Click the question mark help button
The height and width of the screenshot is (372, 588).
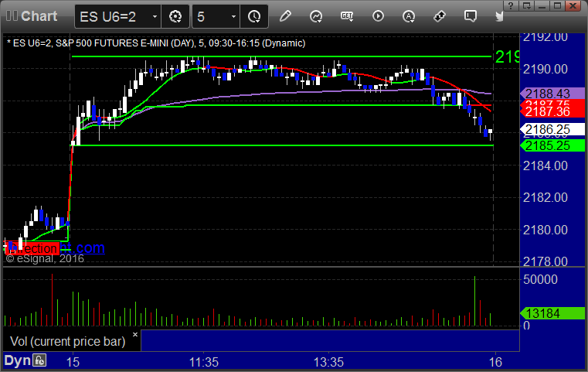point(511,5)
